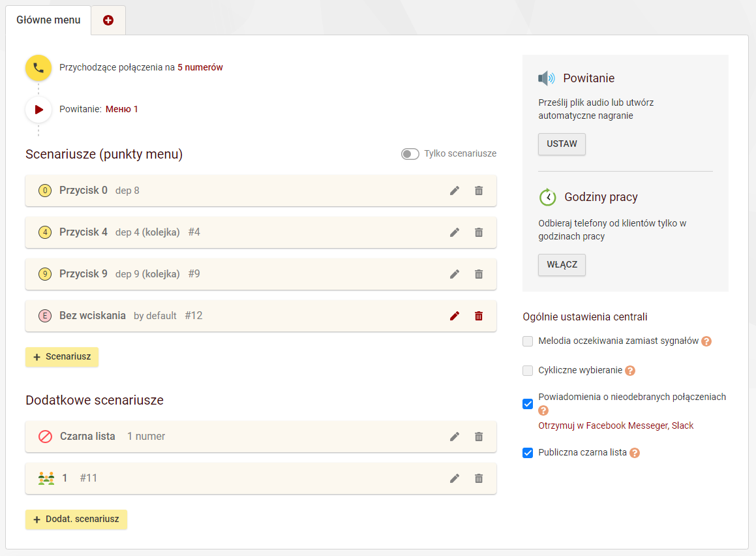Image resolution: width=756 pixels, height=556 pixels.
Task: Add a new scenario with + Scenariusz
Action: click(62, 357)
